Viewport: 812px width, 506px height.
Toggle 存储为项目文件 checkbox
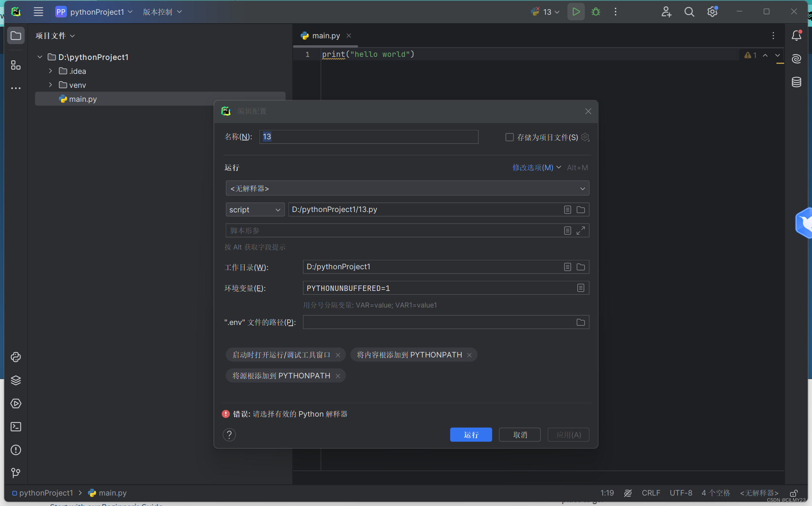click(508, 137)
